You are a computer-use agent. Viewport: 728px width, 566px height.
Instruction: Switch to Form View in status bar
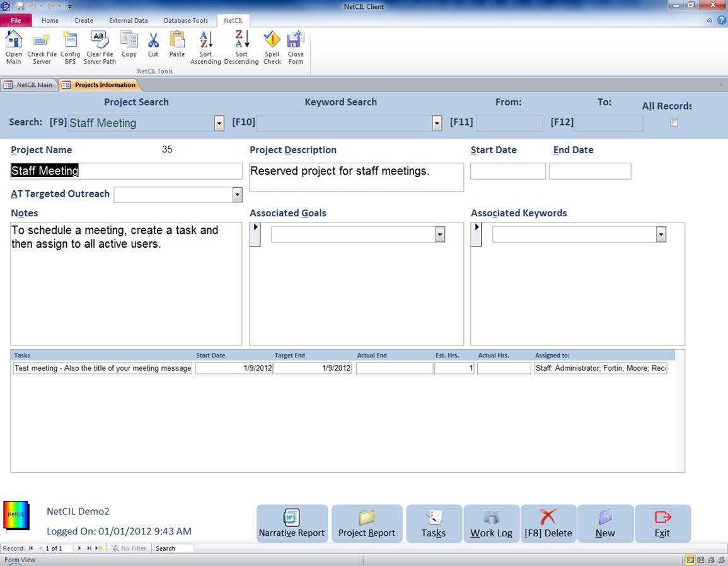tap(690, 560)
